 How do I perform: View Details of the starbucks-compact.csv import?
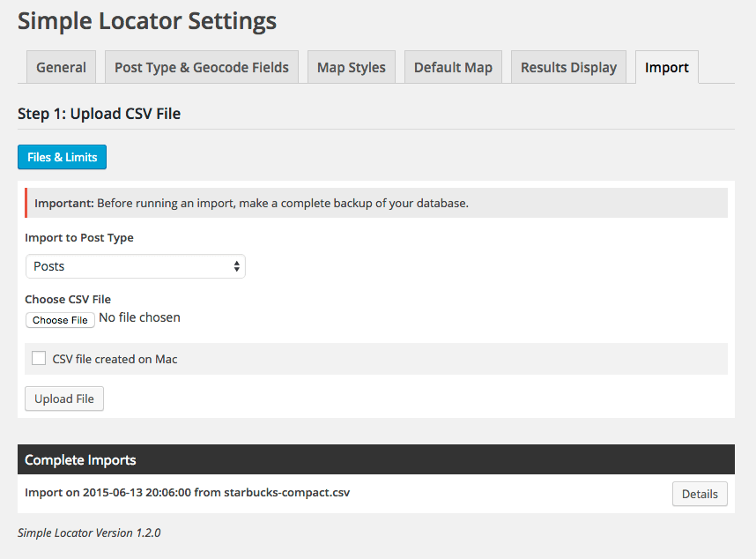pos(700,494)
